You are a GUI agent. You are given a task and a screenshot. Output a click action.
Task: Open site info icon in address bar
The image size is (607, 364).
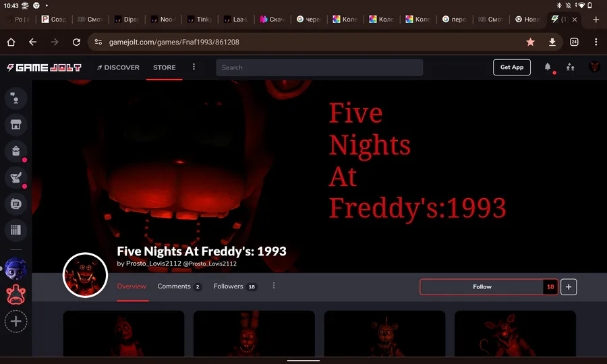pyautogui.click(x=98, y=42)
